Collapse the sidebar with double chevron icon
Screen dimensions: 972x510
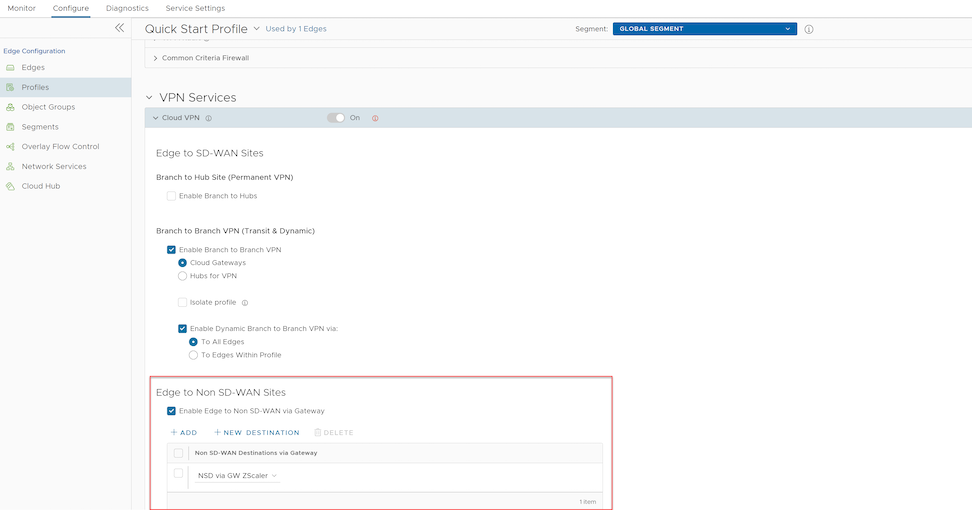pyautogui.click(x=119, y=28)
